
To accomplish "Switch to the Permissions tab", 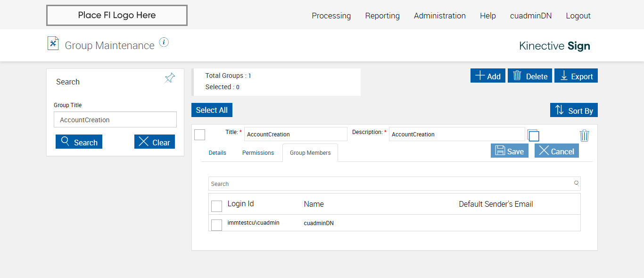I will (258, 153).
